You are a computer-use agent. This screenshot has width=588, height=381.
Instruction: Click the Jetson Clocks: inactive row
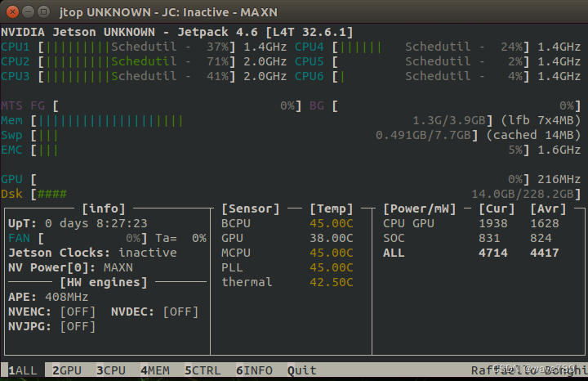pyautogui.click(x=92, y=253)
